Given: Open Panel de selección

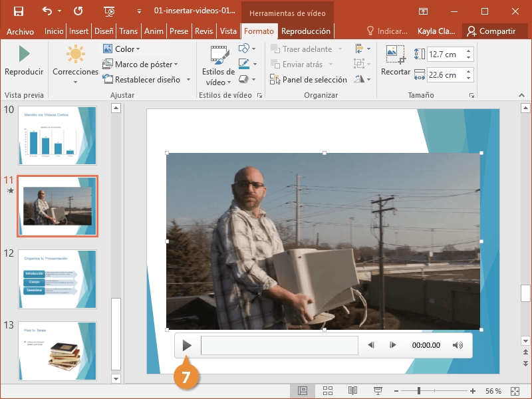Looking at the screenshot, I should point(309,80).
